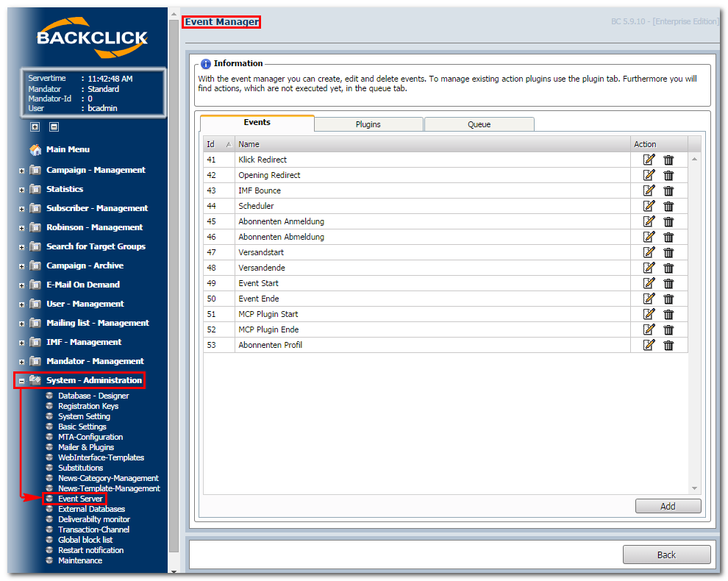728x581 pixels.
Task: Open Mailer & Plugins
Action: coord(86,447)
